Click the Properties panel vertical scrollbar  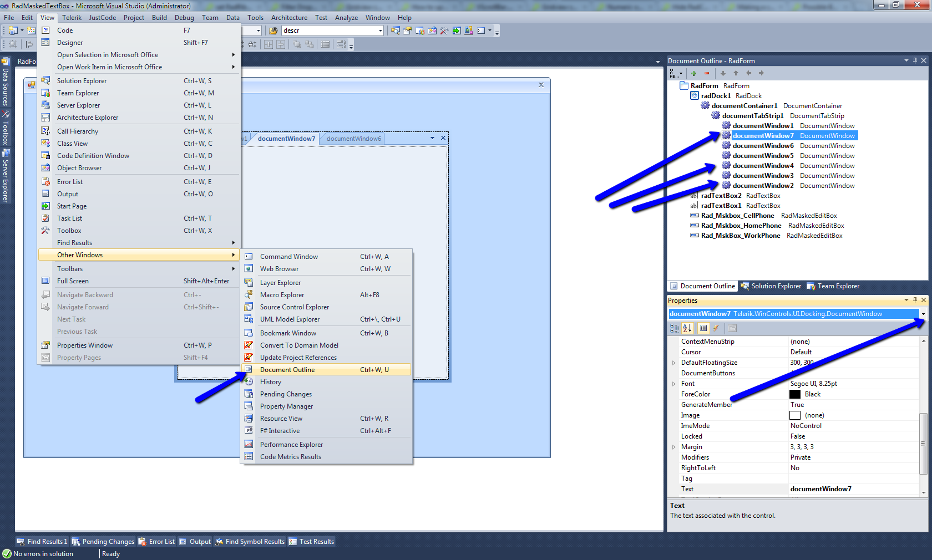click(923, 444)
